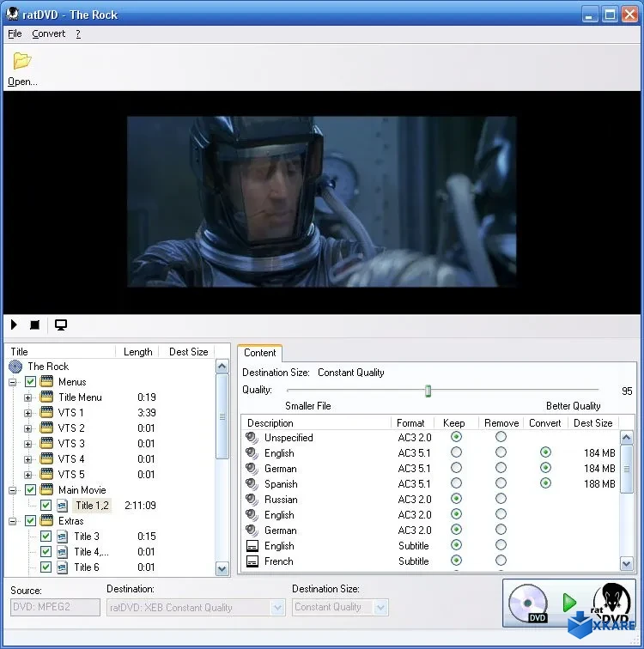Viewport: 644px width, 649px height.
Task: Expand the VTS 4 node
Action: (27, 459)
